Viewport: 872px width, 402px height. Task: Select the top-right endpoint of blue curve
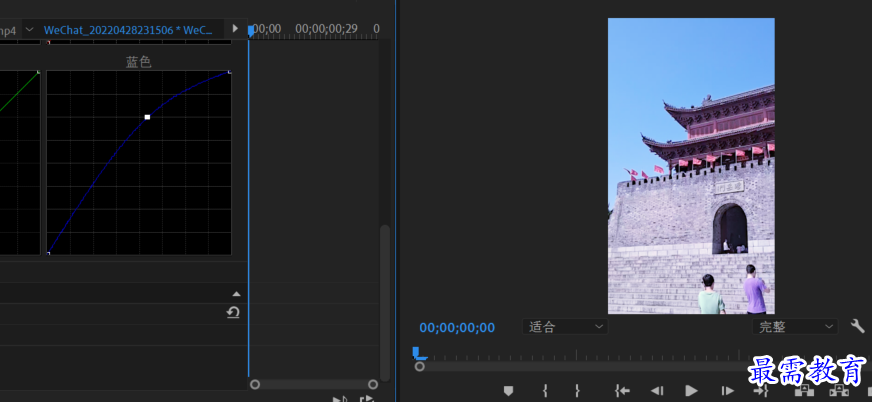pos(230,72)
